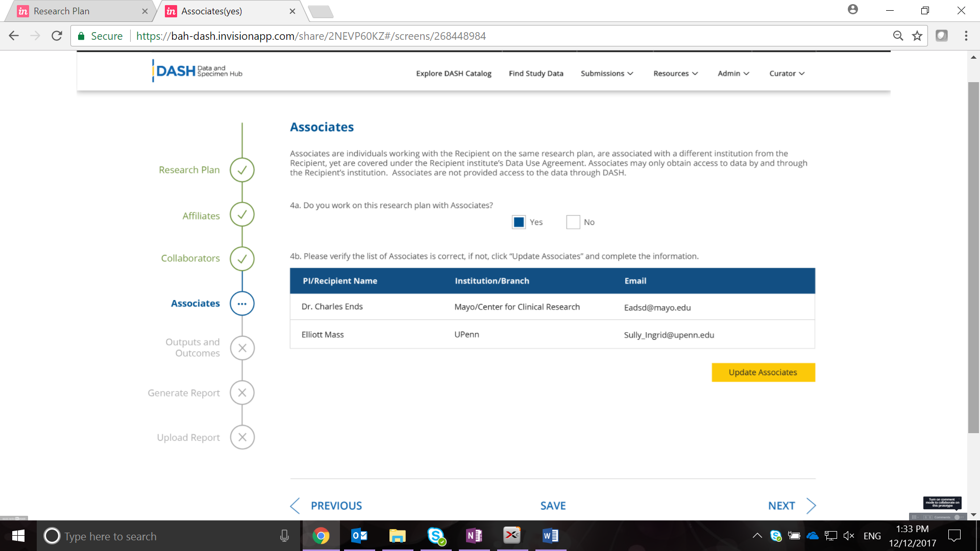Check the No checkbox for Associates
Screen dimensions: 980x551
coord(573,222)
